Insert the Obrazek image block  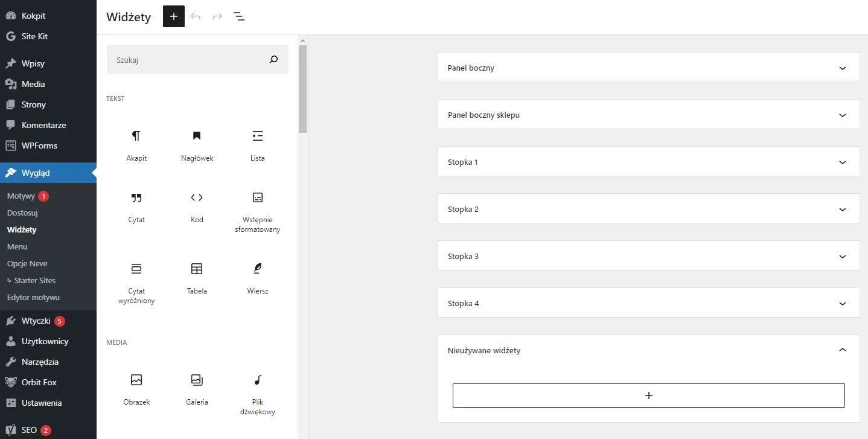pos(136,380)
